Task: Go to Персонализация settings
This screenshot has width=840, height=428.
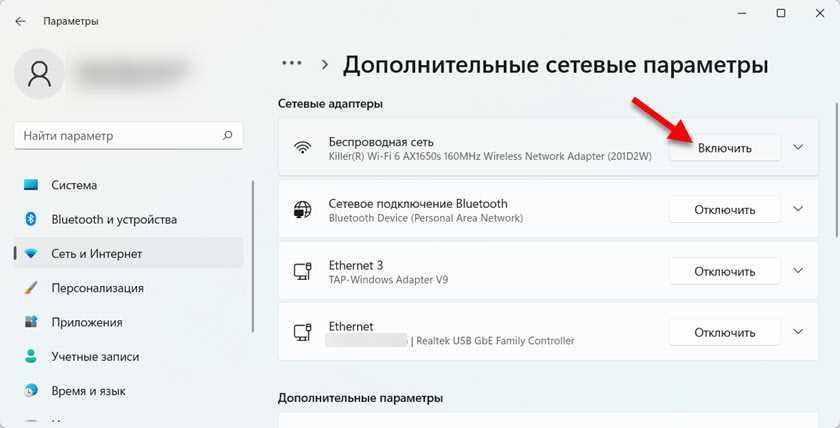Action: (x=97, y=288)
